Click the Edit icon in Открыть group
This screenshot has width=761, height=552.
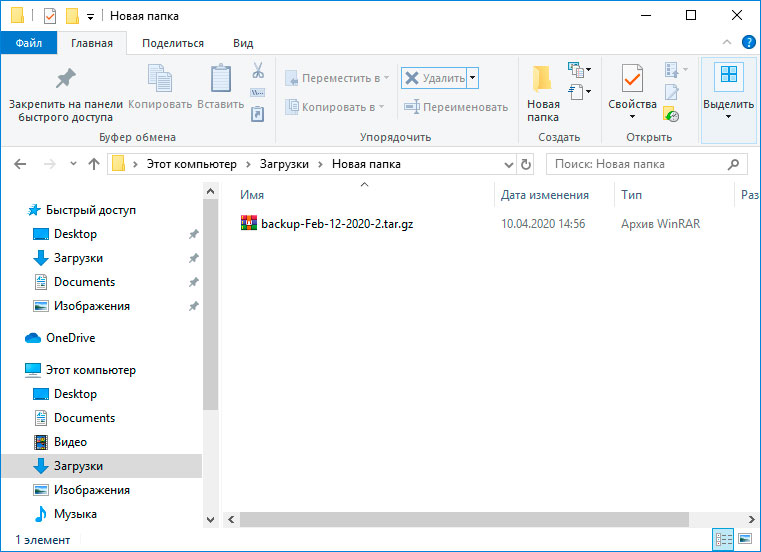[671, 92]
